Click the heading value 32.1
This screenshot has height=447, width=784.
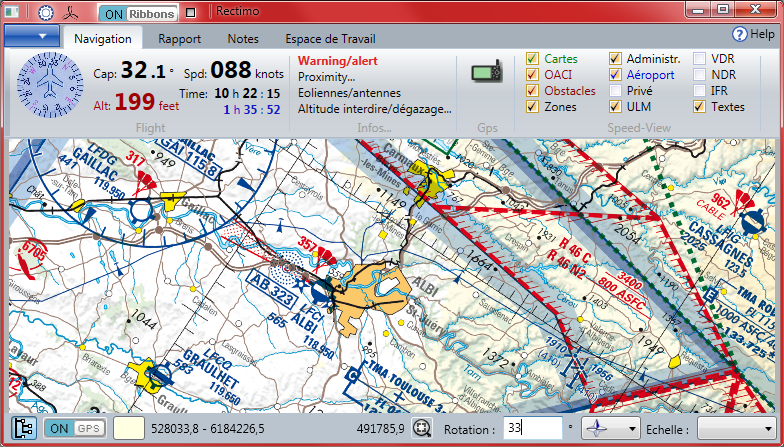pyautogui.click(x=144, y=70)
